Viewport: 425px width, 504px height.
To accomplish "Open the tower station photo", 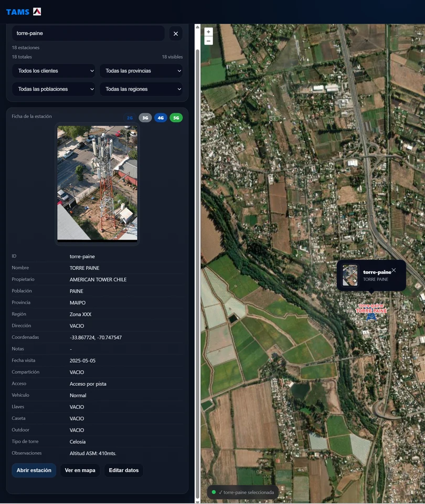I will pyautogui.click(x=98, y=183).
